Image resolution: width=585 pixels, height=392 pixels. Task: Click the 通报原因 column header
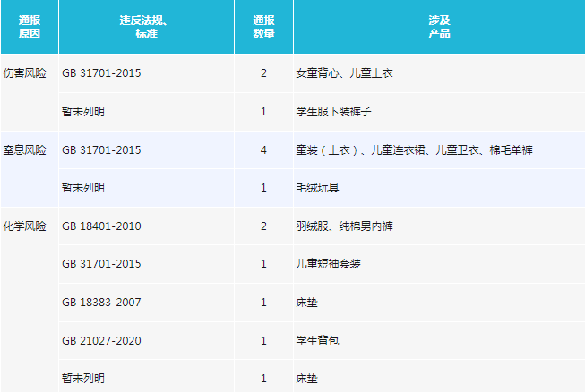point(30,26)
